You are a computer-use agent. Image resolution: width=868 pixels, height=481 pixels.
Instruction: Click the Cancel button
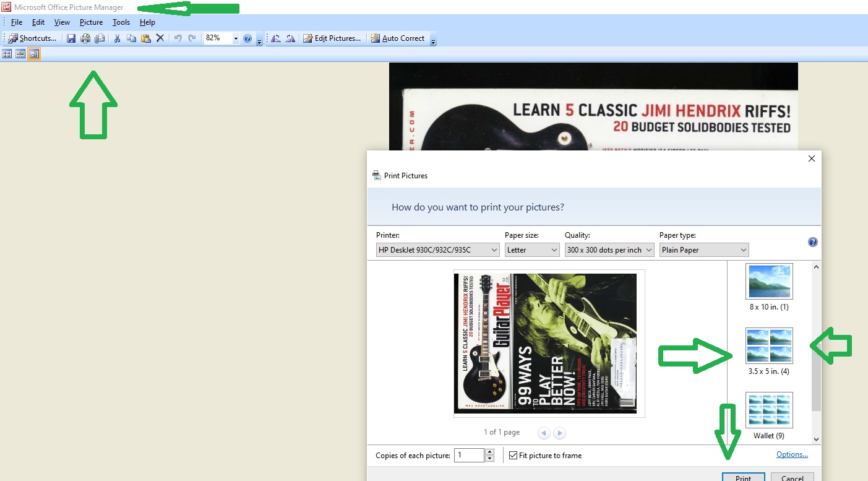(x=792, y=477)
